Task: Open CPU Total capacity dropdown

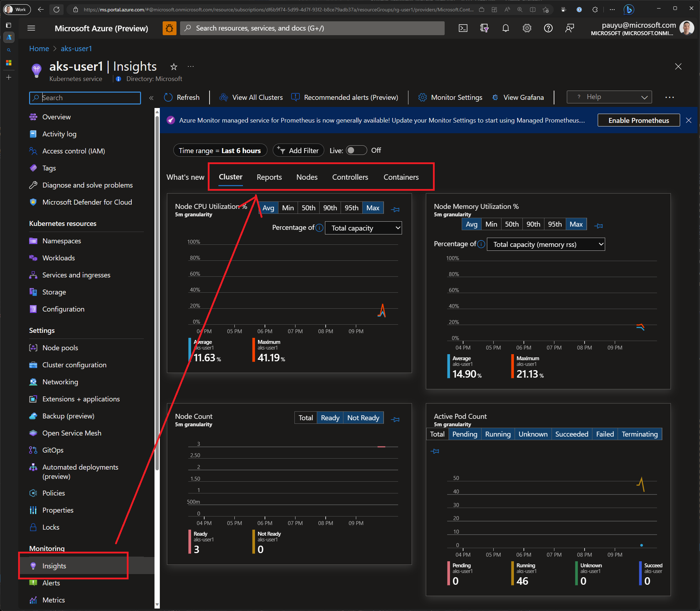Action: [363, 228]
